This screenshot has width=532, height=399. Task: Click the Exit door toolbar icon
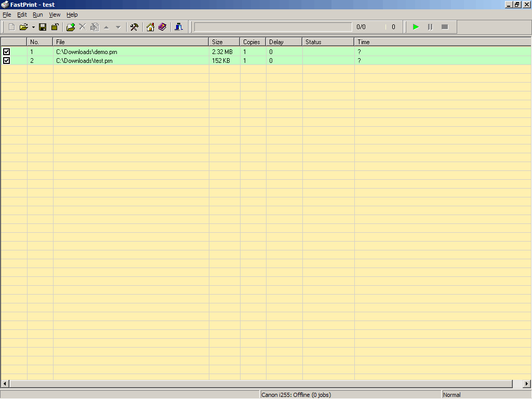179,27
